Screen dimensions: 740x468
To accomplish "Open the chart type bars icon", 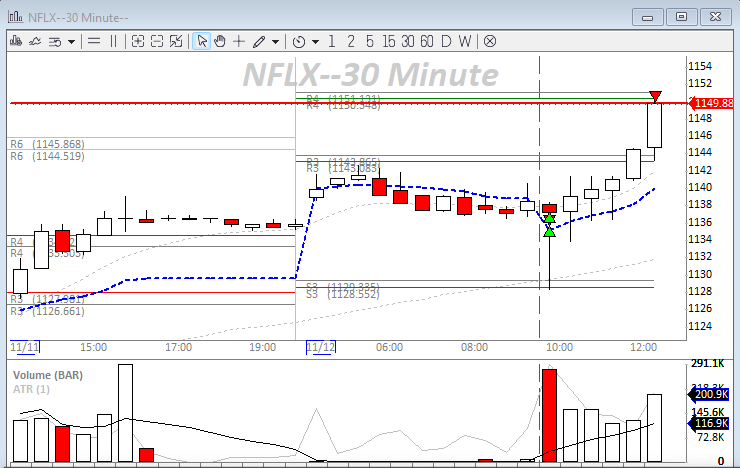I will coord(16,42).
